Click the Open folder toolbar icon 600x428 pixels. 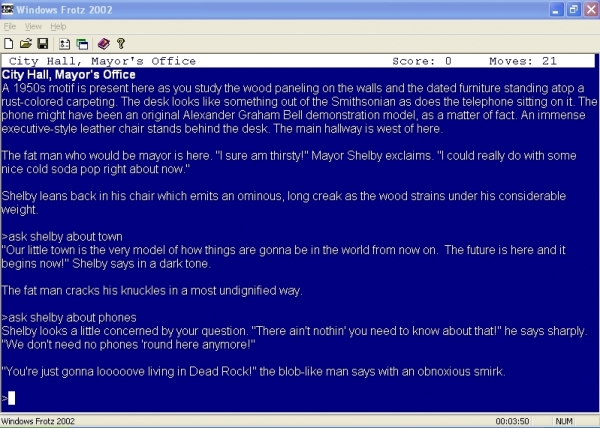coord(26,44)
